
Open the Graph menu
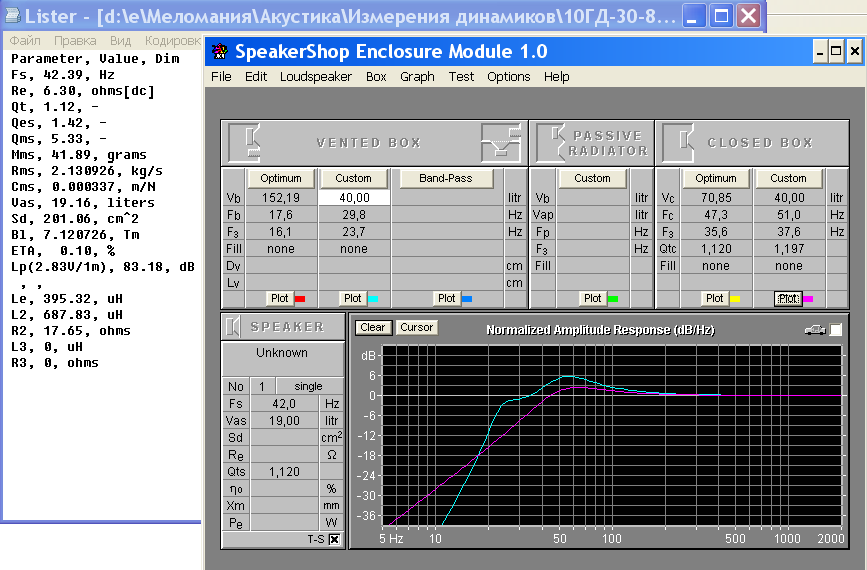[x=417, y=77]
